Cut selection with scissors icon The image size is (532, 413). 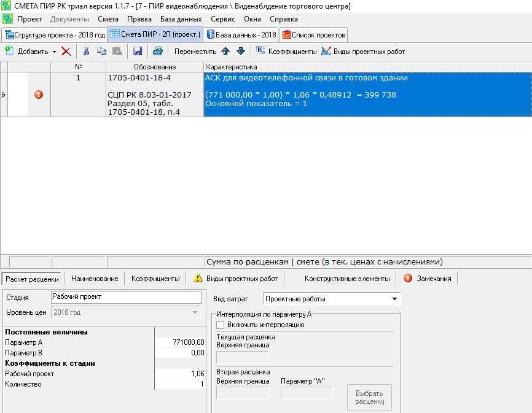click(86, 51)
